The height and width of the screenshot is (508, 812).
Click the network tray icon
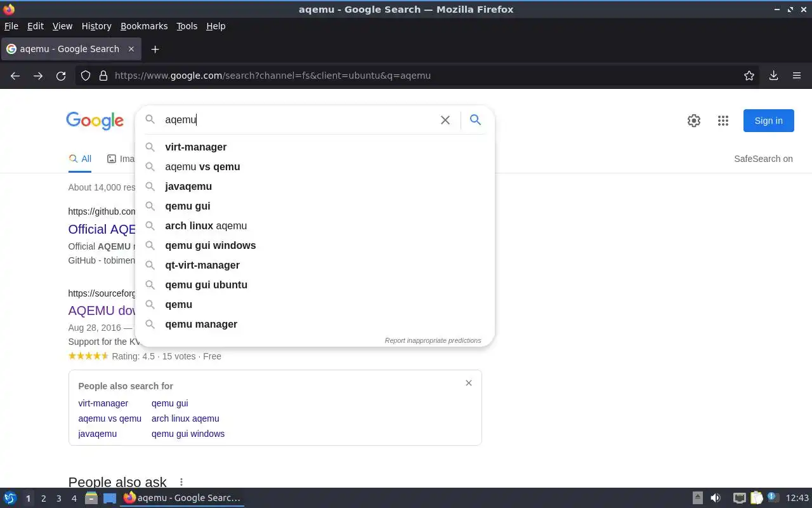(739, 498)
